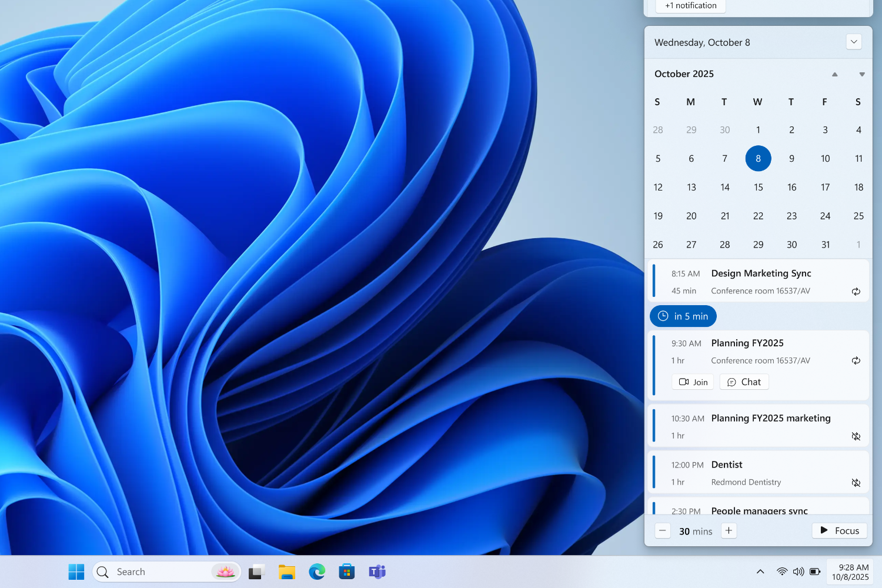Select October 27 in the calendar
The image size is (882, 588).
click(x=691, y=245)
